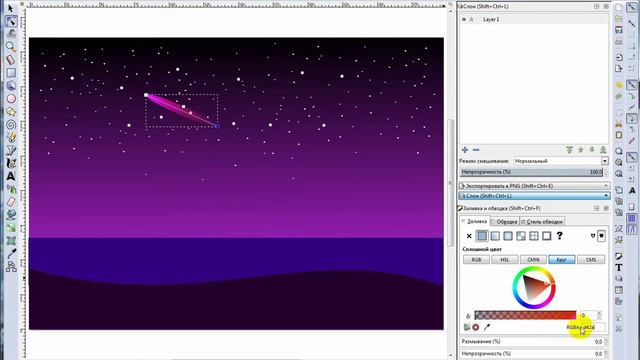Click the Import file icon
This screenshot has height=360, width=640.
tap(619, 57)
